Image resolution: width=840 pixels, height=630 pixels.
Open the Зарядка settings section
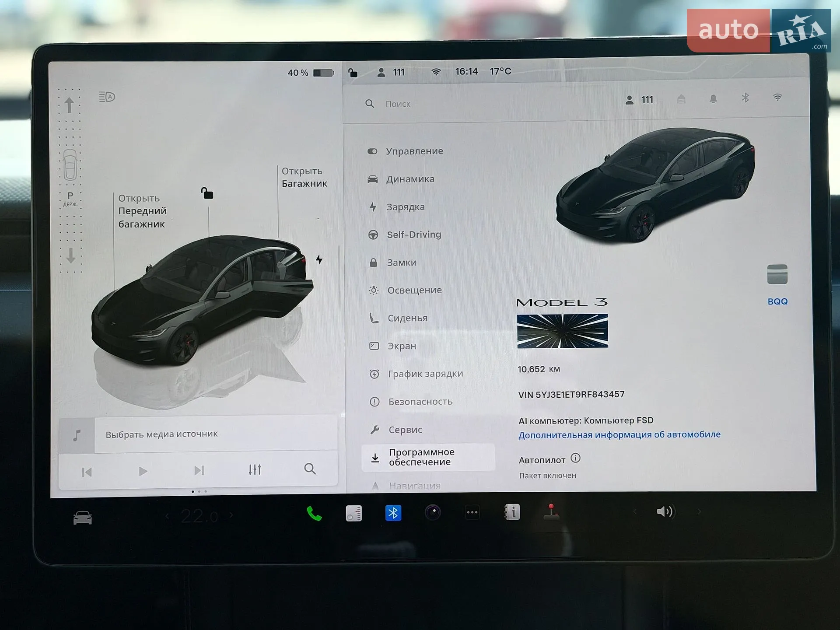(397, 207)
